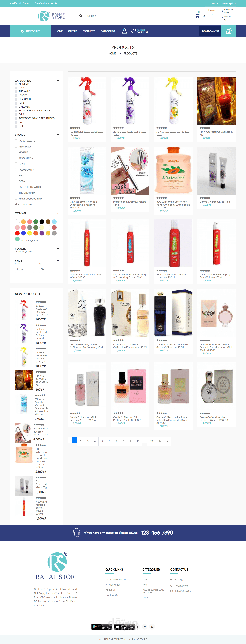Viewport: 246px width, 644px height.
Task: Click the price 'from' input field
Action: point(24,270)
